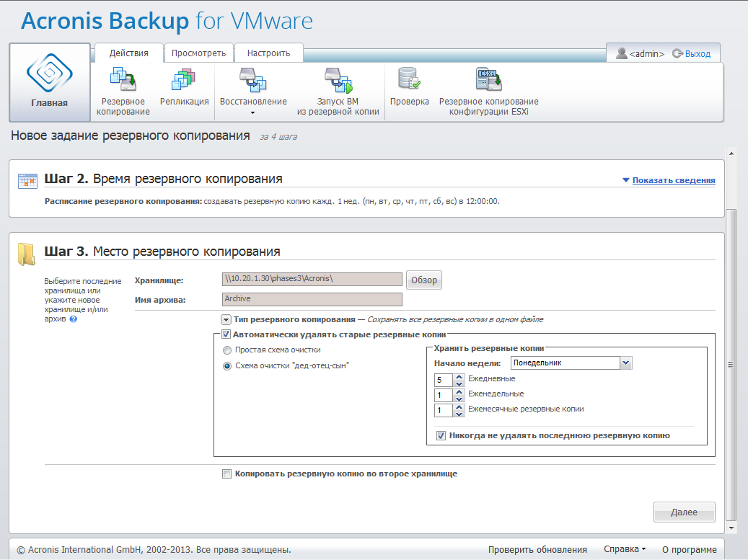Decrease Еженедельные count
The width and height of the screenshot is (748, 560).
(x=459, y=399)
